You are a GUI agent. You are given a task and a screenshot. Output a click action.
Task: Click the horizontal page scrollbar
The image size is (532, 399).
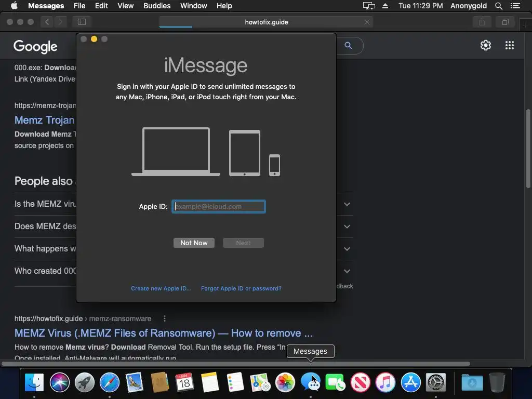236,364
